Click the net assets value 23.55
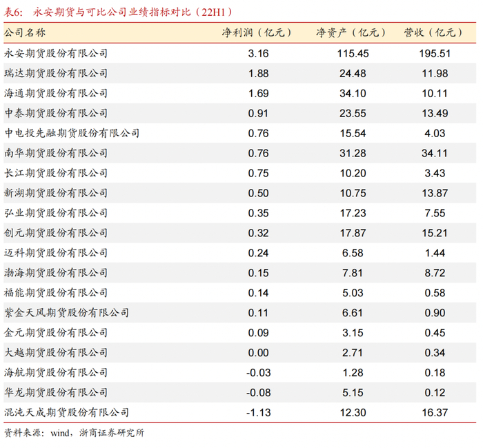Screen dimensions: 483x448 pos(353,114)
